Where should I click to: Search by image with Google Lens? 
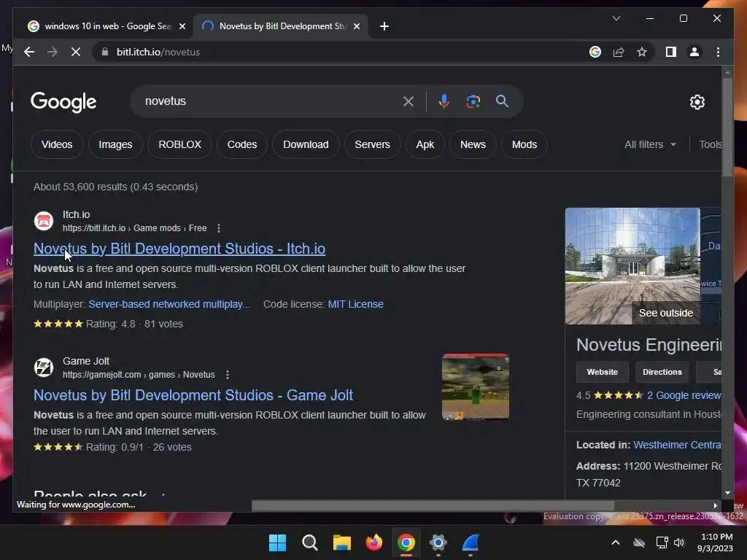(x=473, y=101)
